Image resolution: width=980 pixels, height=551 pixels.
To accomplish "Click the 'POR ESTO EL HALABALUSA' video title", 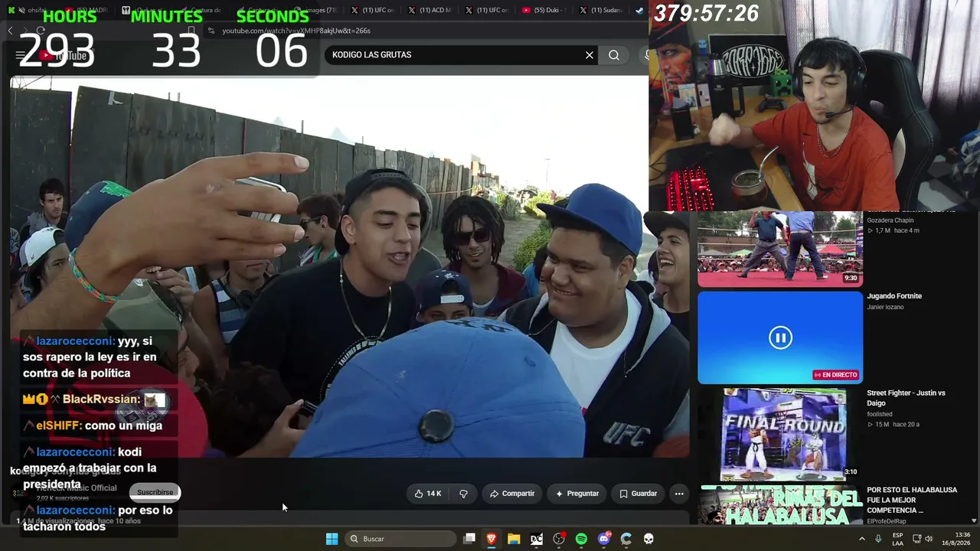I will [x=912, y=500].
